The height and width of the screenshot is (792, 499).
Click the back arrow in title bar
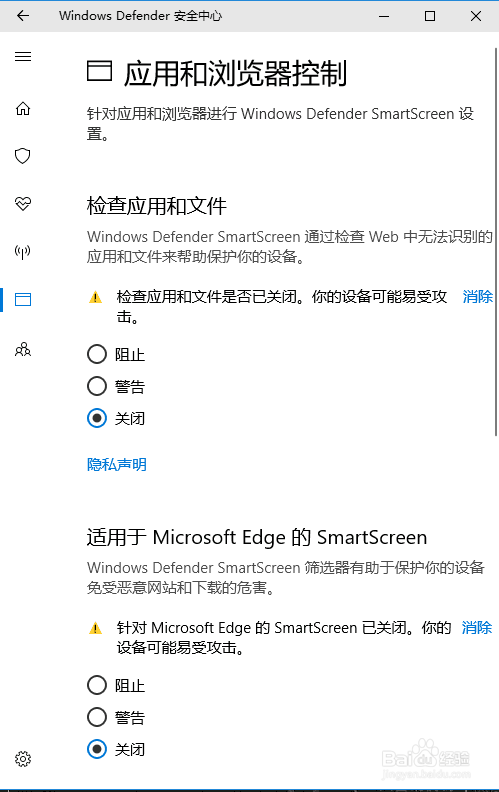pyautogui.click(x=23, y=16)
